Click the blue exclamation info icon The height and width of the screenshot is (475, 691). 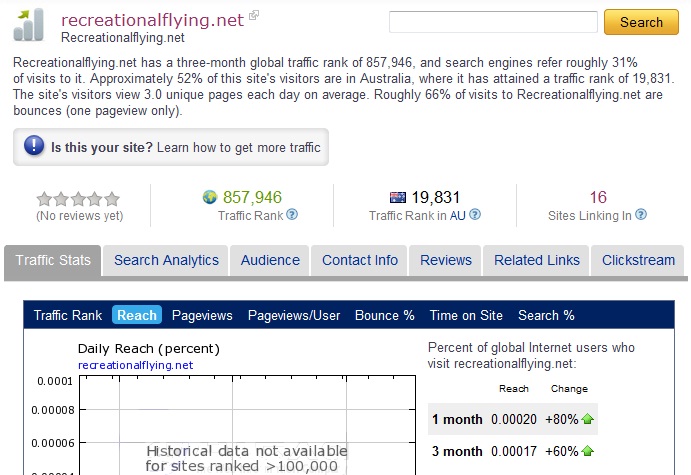click(34, 146)
